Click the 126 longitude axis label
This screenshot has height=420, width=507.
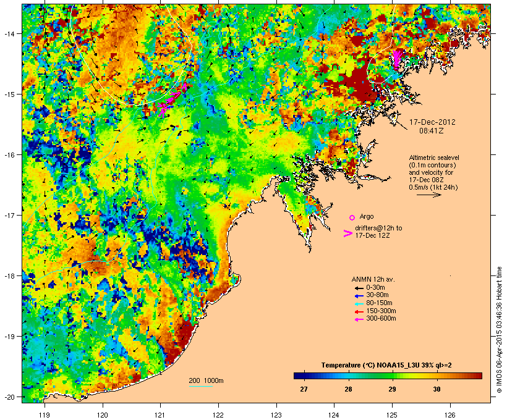(x=450, y=415)
